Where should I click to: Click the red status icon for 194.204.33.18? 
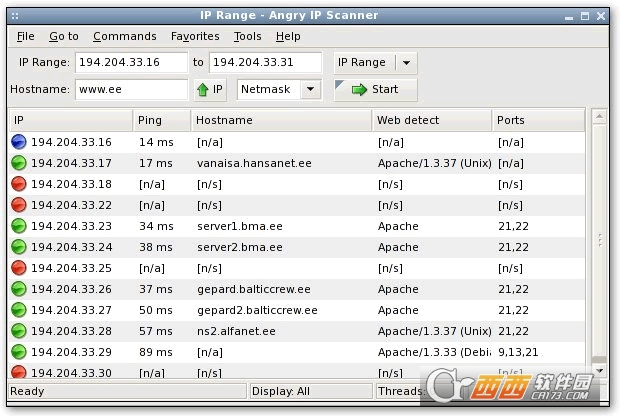click(19, 183)
